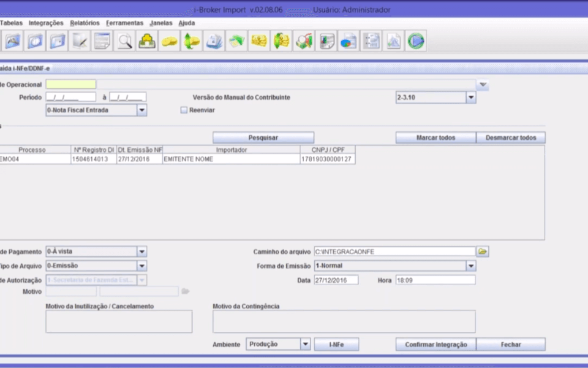This screenshot has width=588, height=368.
Task: Click the Dt. Emissão NF column header
Action: coord(140,150)
